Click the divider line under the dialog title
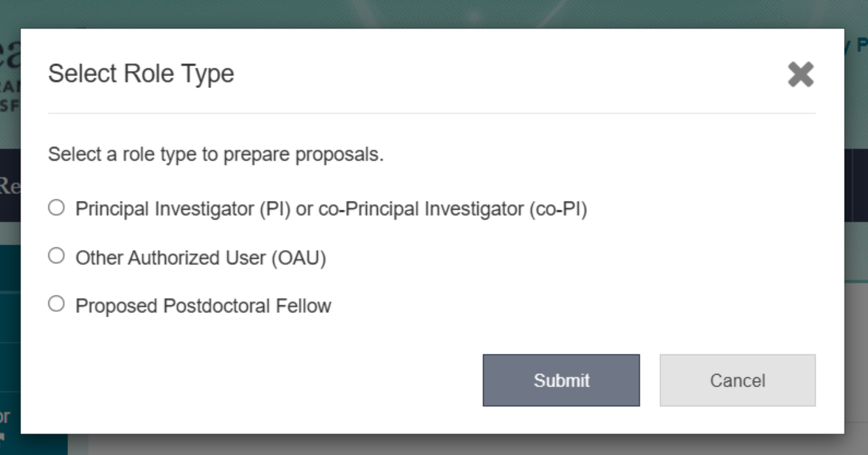This screenshot has width=868, height=455. [x=431, y=113]
